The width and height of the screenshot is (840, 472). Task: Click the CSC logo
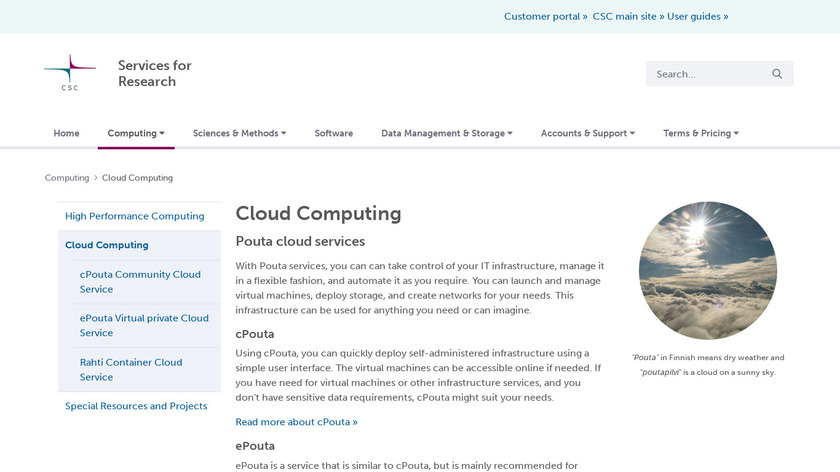pyautogui.click(x=70, y=73)
